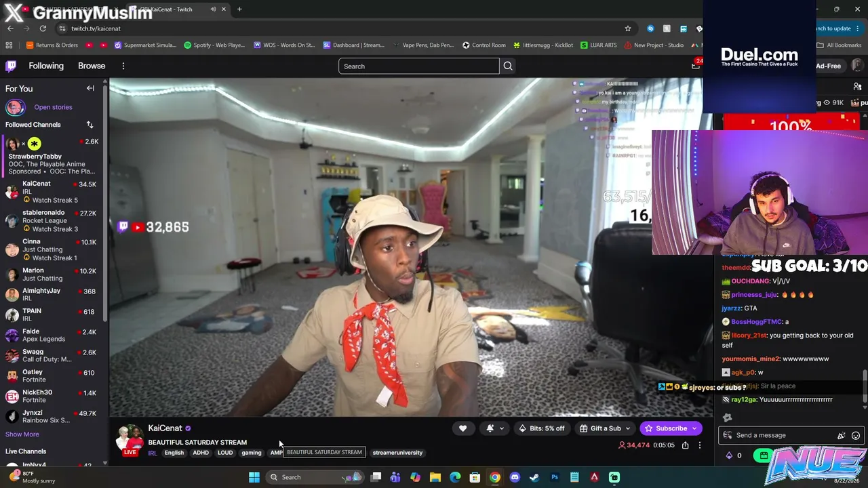Open a new browser tab
This screenshot has width=868, height=488.
tap(239, 9)
